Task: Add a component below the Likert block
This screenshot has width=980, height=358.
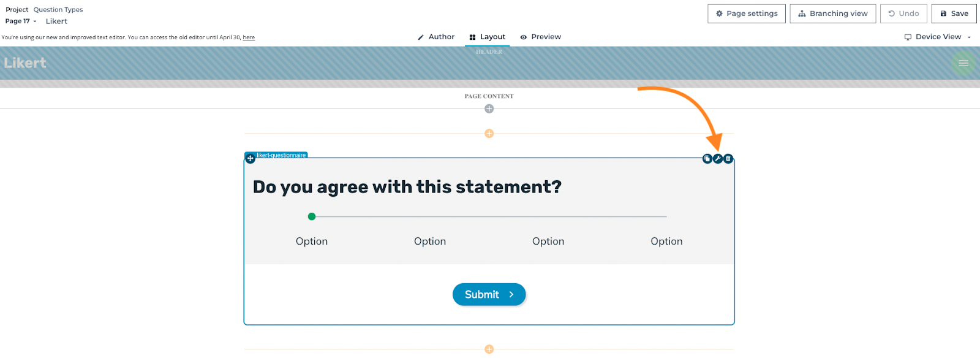Action: (489, 349)
